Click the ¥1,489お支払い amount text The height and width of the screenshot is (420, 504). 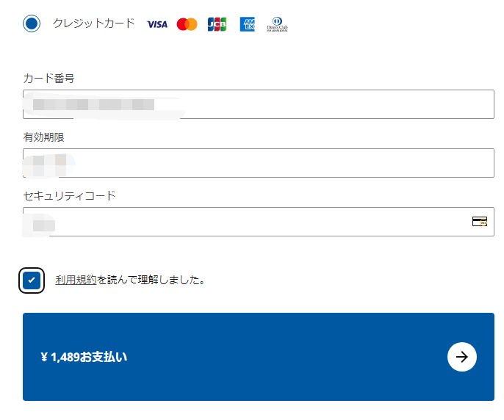coord(84,358)
